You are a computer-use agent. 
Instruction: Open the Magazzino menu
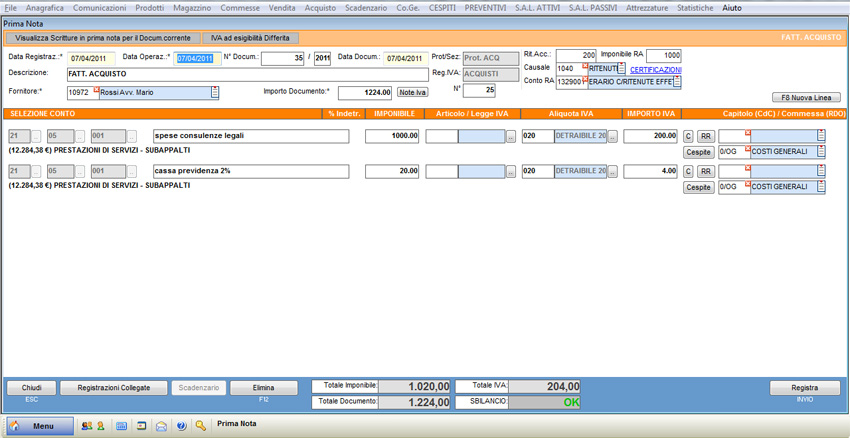[192, 8]
